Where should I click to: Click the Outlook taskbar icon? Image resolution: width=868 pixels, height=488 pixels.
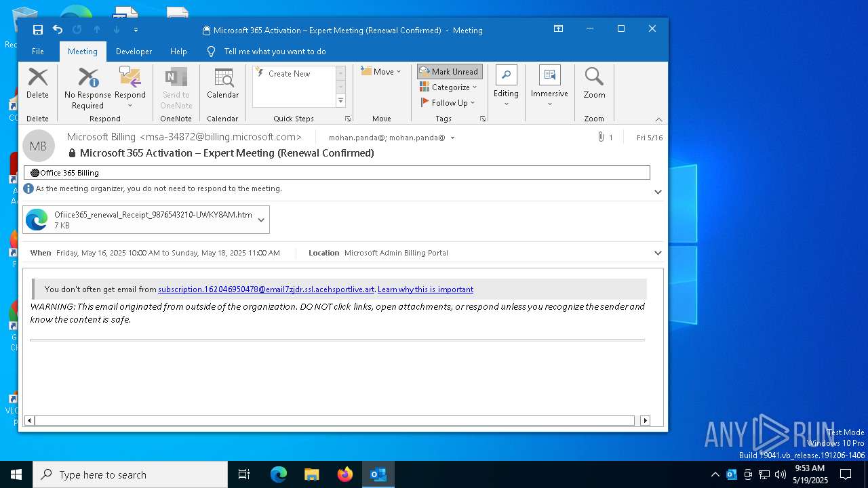coord(378,474)
